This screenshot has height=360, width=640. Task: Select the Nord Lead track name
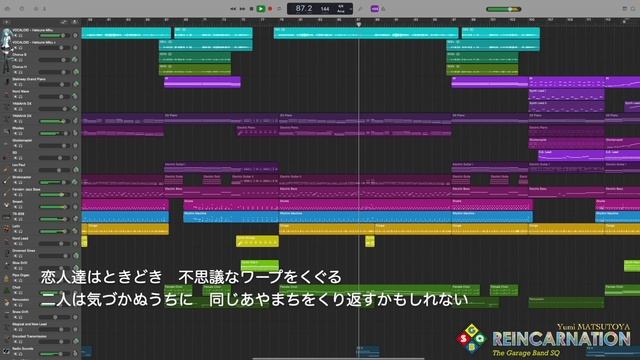20,238
